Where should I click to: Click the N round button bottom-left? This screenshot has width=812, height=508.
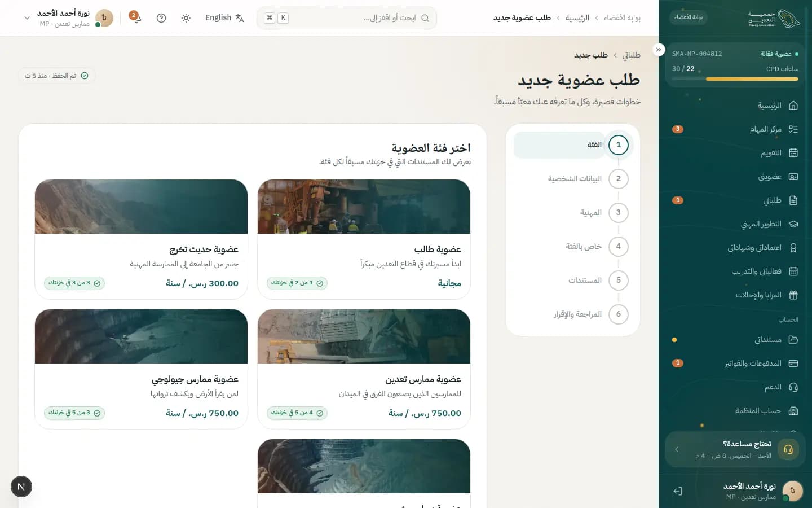[21, 487]
